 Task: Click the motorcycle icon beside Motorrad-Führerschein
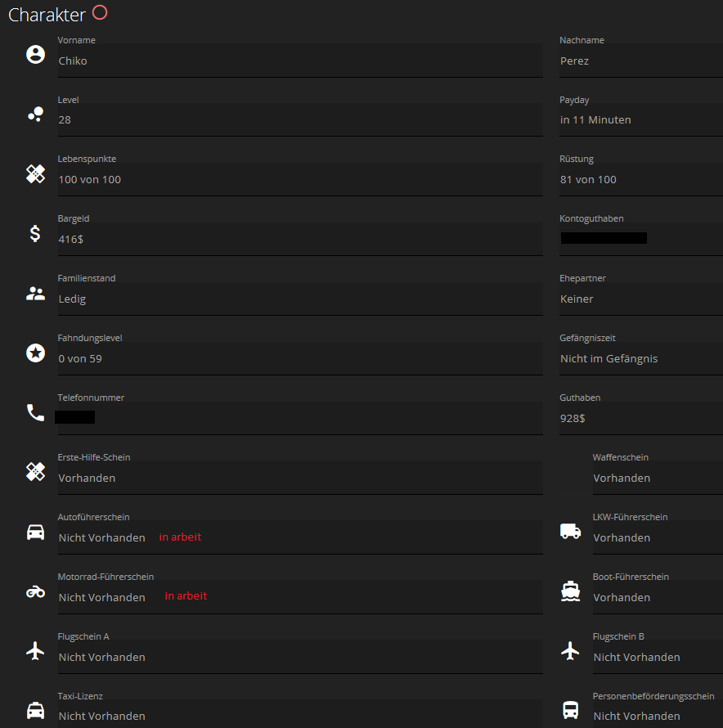(34, 591)
